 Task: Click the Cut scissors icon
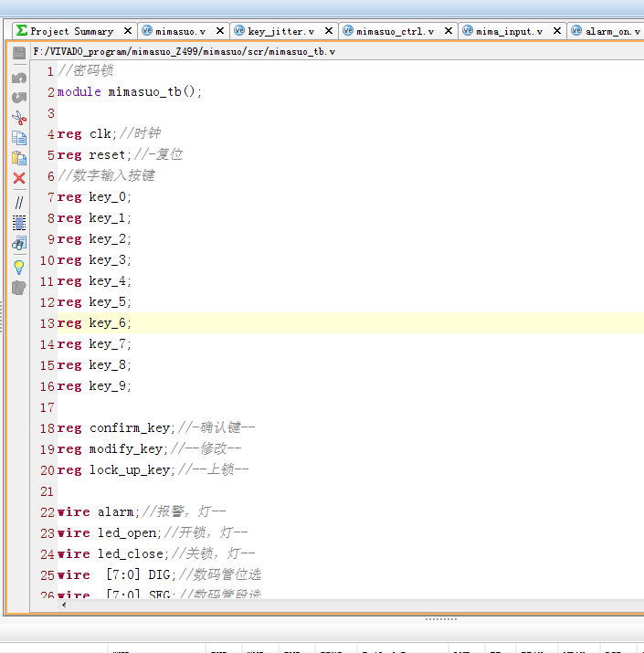pyautogui.click(x=19, y=118)
